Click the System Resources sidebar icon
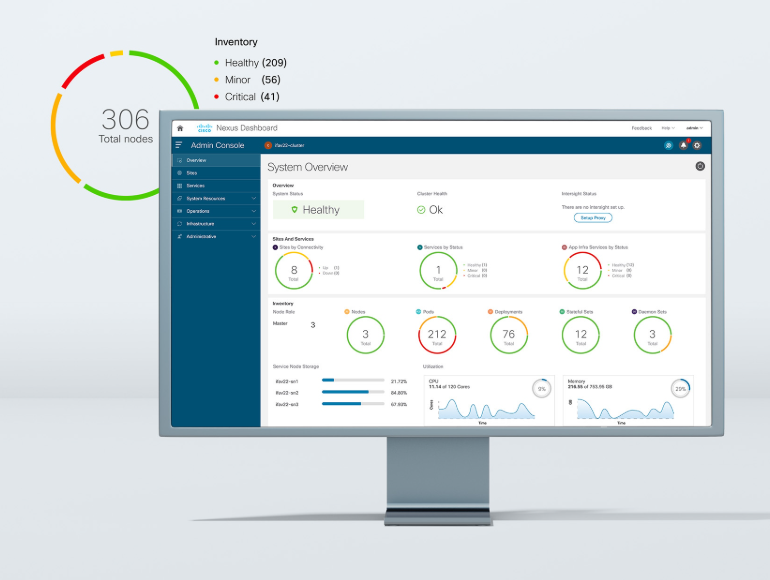770x580 pixels. [179, 198]
